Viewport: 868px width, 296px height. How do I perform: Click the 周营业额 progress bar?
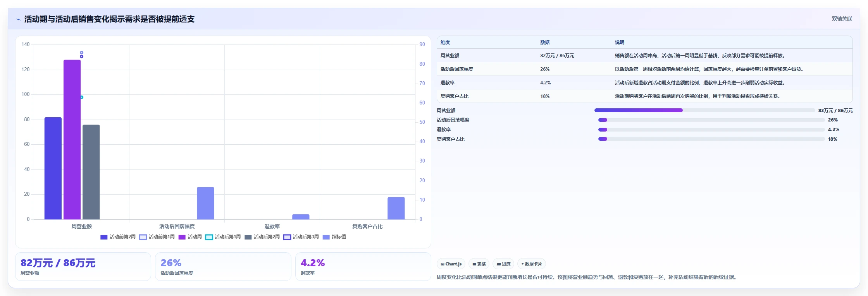[704, 110]
